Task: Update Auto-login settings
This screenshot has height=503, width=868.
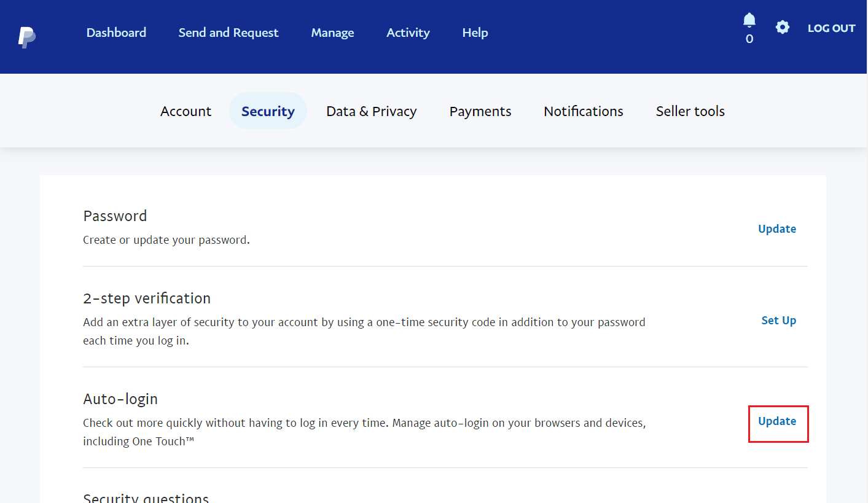Action: [778, 421]
